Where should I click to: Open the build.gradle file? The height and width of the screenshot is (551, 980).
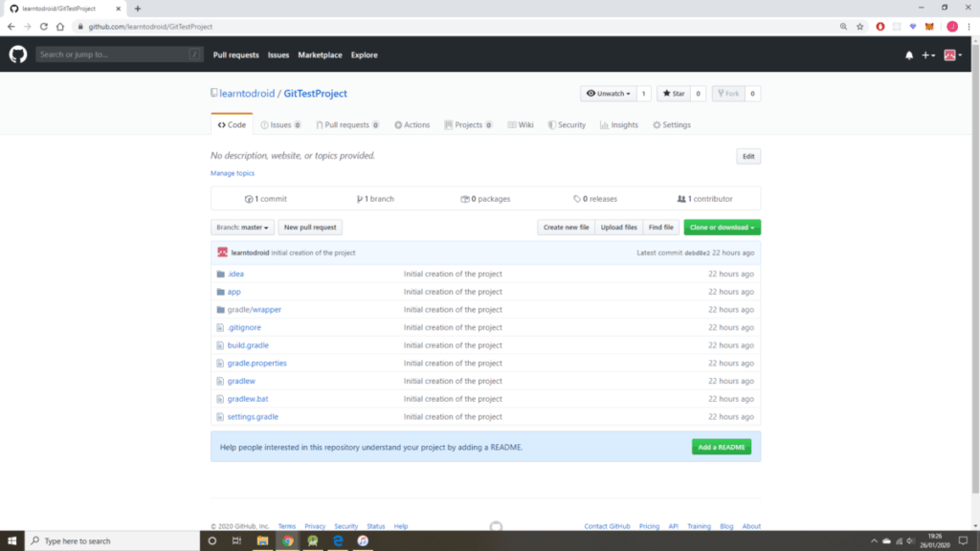point(248,345)
